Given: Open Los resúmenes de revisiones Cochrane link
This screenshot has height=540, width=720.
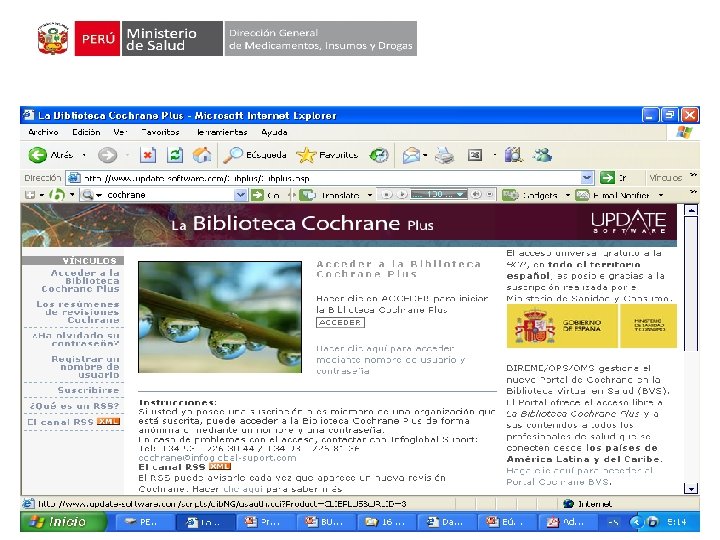Looking at the screenshot, I should 78,312.
